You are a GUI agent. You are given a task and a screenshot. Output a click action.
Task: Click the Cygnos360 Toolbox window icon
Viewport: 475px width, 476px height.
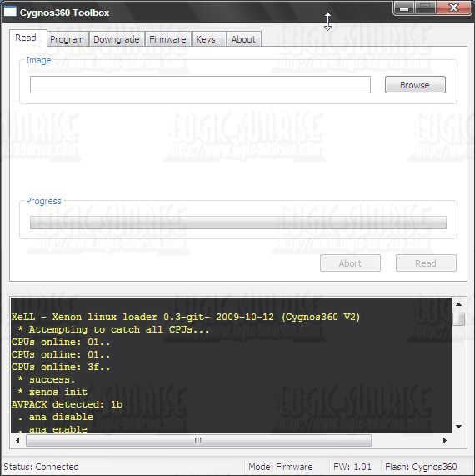pyautogui.click(x=10, y=11)
